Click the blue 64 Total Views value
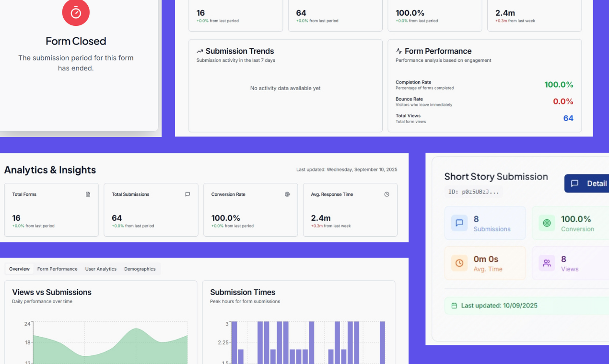 tap(568, 118)
